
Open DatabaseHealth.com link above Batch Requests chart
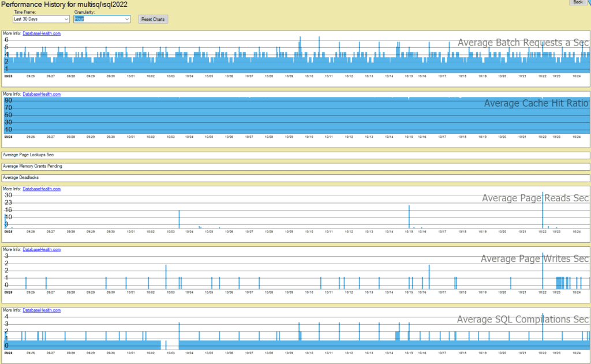pyautogui.click(x=42, y=33)
